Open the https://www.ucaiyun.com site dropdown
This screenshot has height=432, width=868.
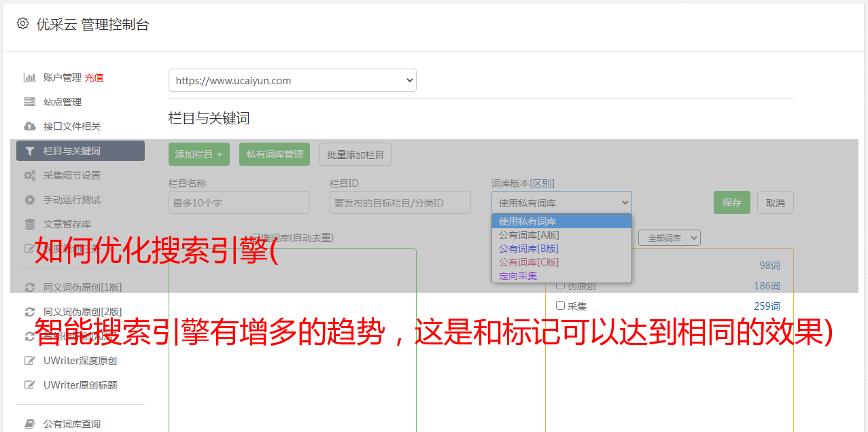[x=292, y=80]
